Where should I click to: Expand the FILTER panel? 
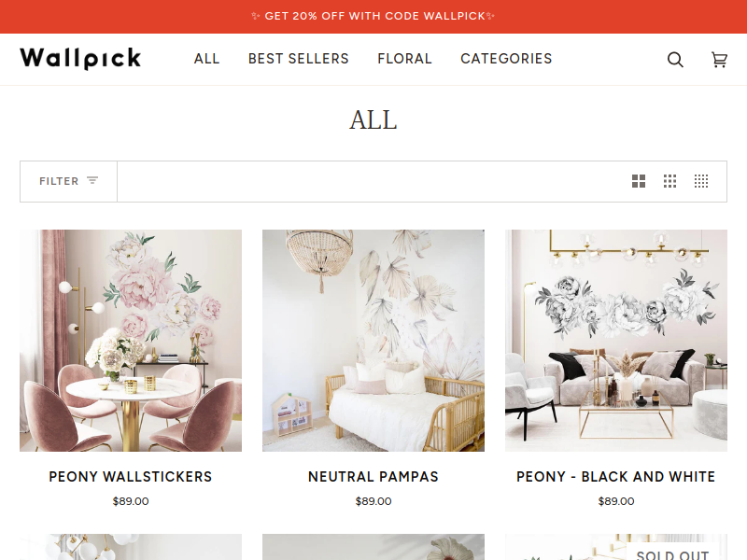[x=68, y=181]
